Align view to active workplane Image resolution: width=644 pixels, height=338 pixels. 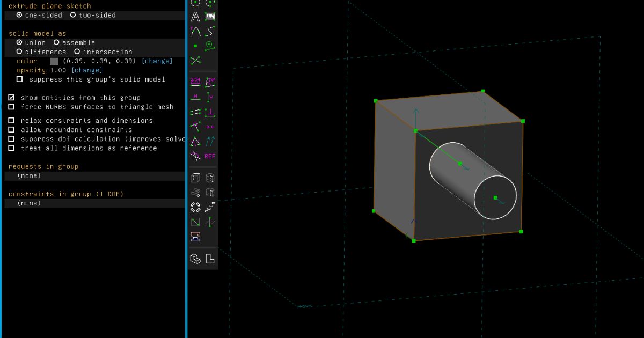[210, 259]
